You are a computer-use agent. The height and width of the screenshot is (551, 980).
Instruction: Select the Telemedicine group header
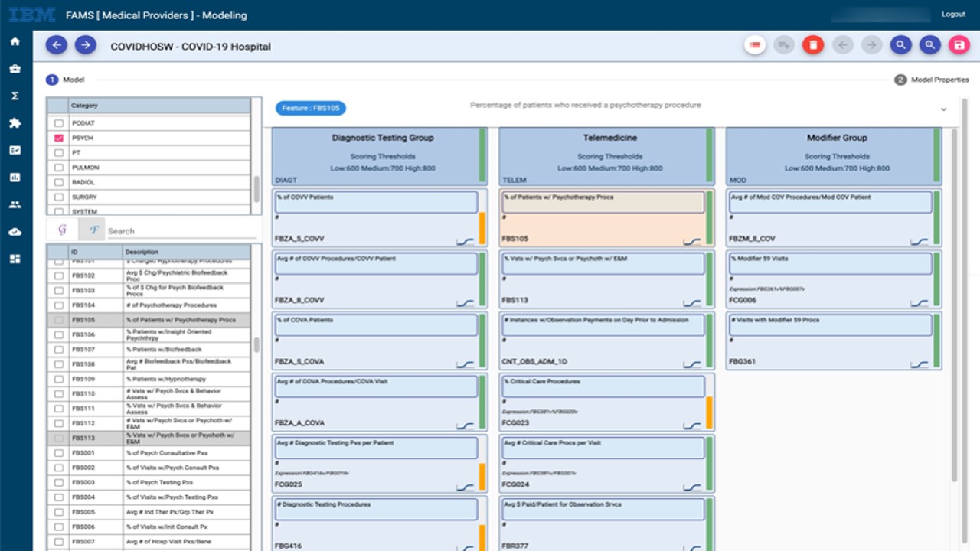pos(606,157)
